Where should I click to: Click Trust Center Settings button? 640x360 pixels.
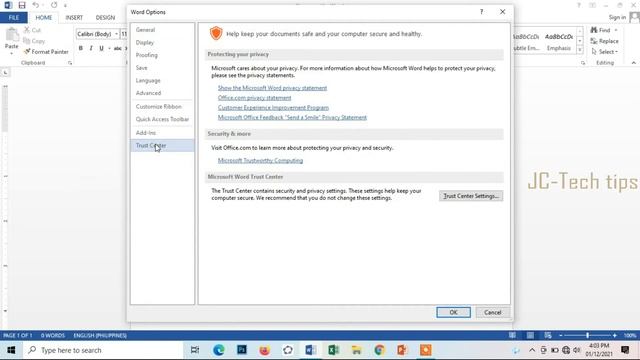pos(471,196)
